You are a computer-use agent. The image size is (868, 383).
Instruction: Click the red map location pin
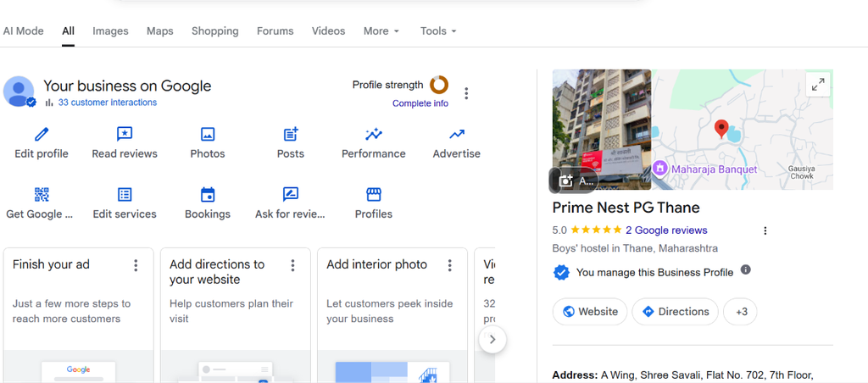click(721, 129)
